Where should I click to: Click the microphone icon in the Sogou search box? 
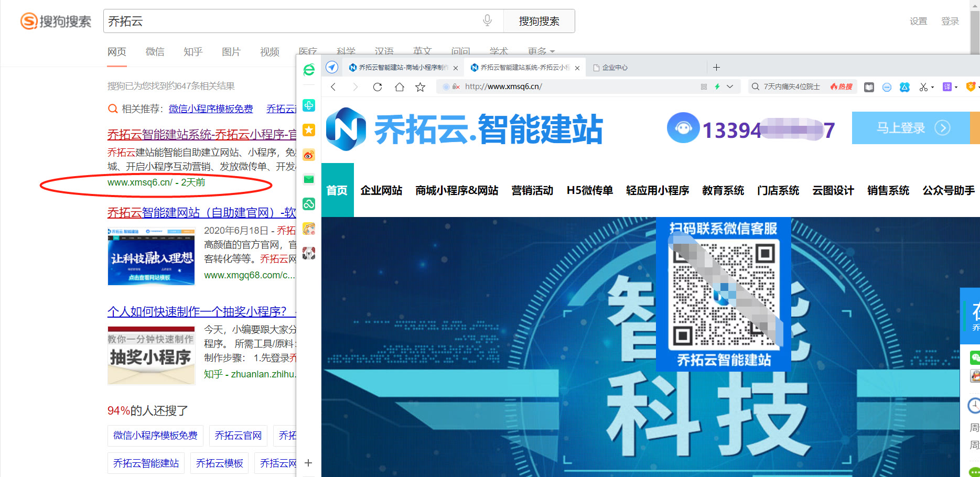point(487,20)
